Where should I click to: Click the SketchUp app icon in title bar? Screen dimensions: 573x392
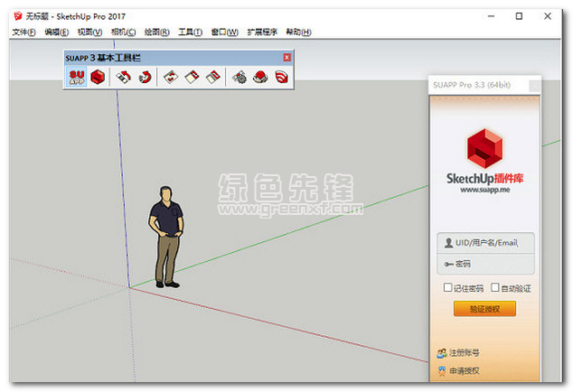coord(18,16)
